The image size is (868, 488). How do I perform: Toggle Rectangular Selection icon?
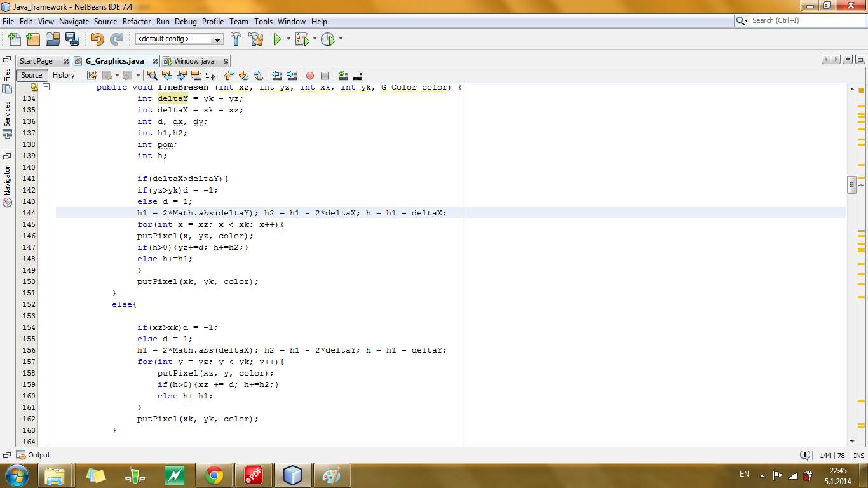tap(210, 75)
